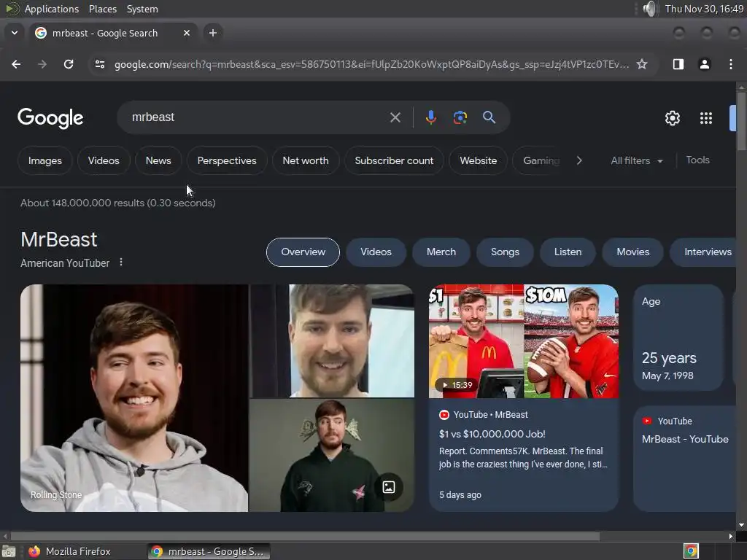Show more filter chips with arrow
Screen dimensions: 747x560
point(578,160)
